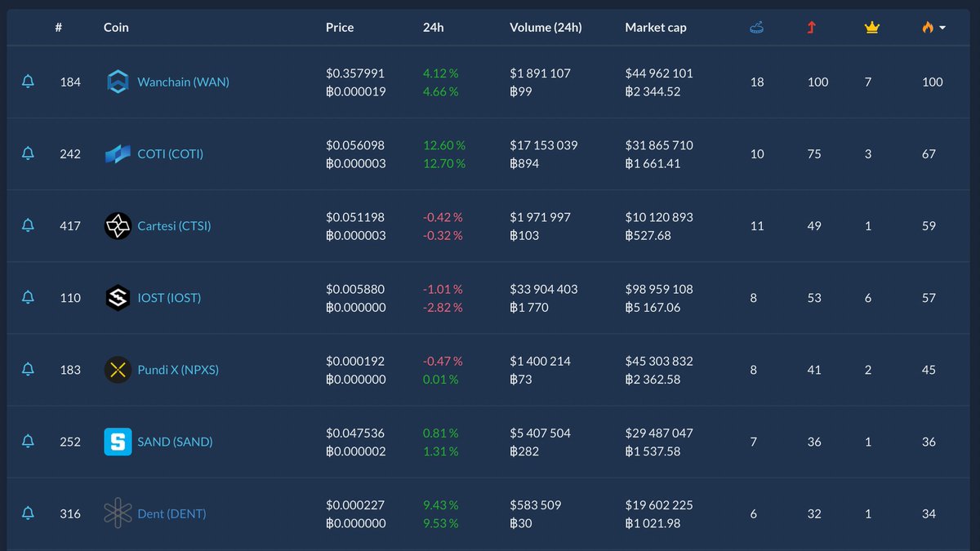The image size is (980, 551).
Task: Click market cap $44 962 101
Action: [659, 73]
